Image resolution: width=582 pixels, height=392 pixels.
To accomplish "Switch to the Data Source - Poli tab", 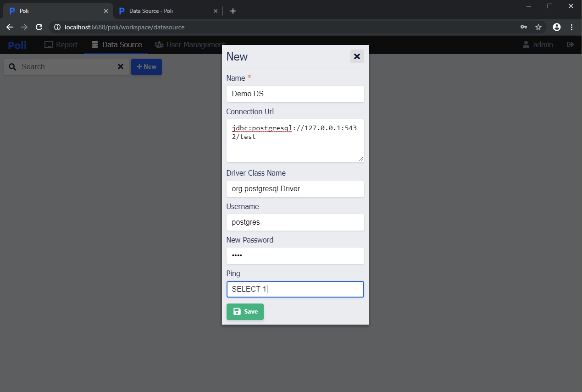I will [x=167, y=11].
